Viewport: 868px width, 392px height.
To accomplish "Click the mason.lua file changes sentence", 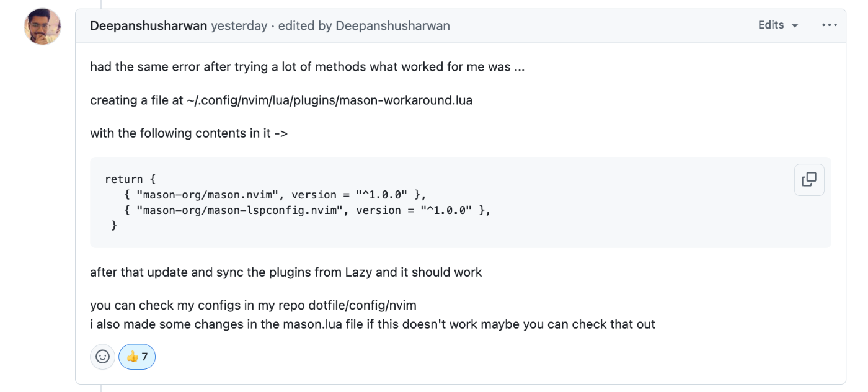I will (373, 324).
